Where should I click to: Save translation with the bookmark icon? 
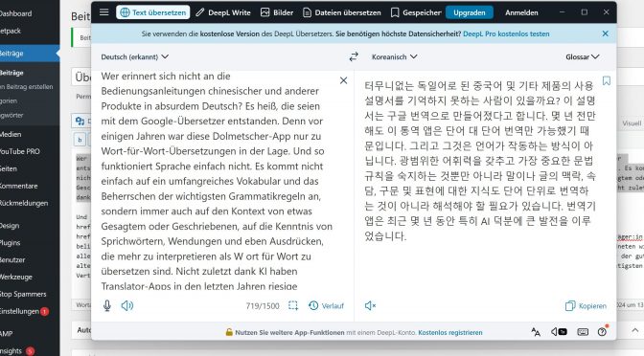coord(607,80)
